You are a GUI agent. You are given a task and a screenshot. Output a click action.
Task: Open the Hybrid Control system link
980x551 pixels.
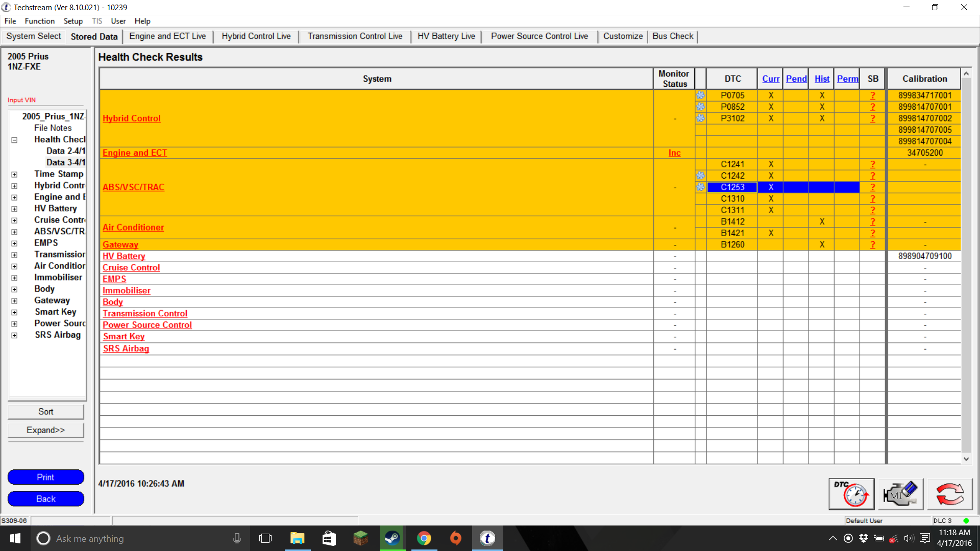132,118
